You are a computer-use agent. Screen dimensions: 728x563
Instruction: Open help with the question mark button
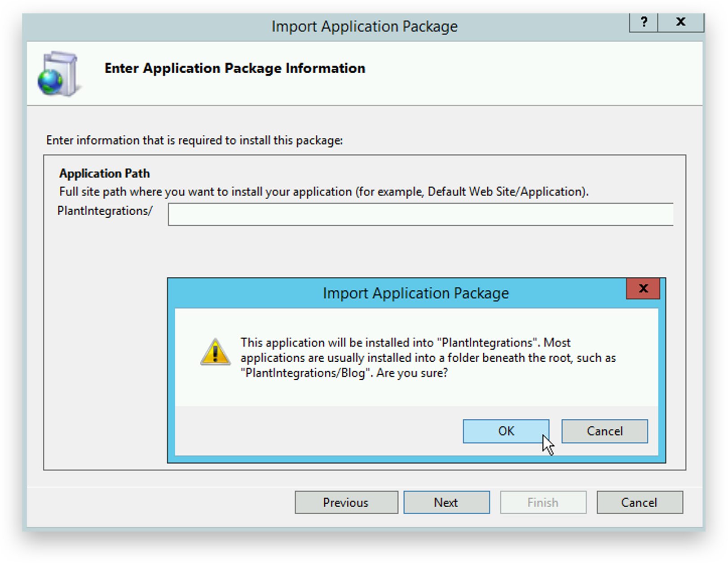pyautogui.click(x=644, y=22)
